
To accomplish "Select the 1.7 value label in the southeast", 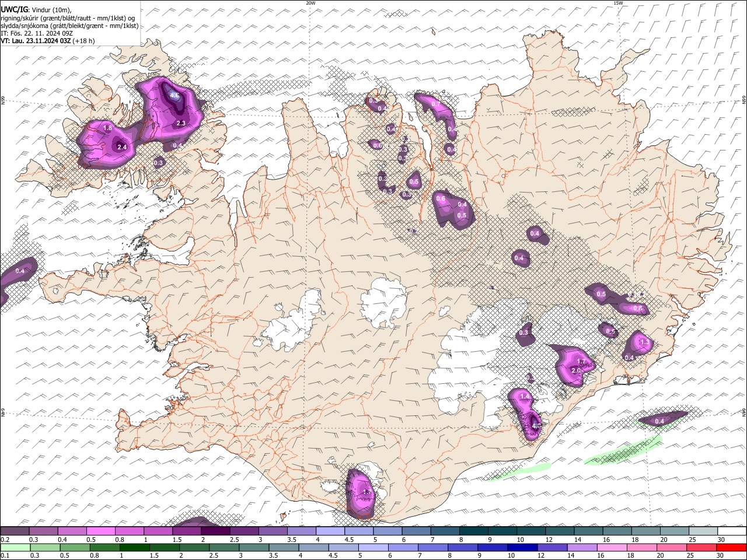I will [581, 362].
